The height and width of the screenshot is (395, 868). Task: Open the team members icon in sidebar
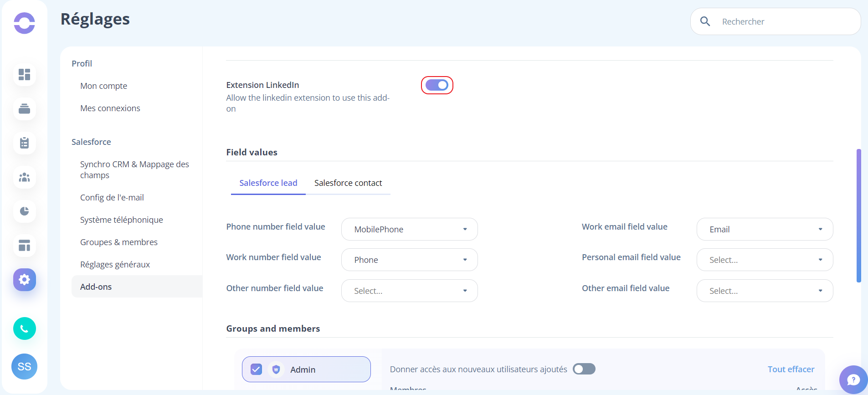(x=25, y=177)
